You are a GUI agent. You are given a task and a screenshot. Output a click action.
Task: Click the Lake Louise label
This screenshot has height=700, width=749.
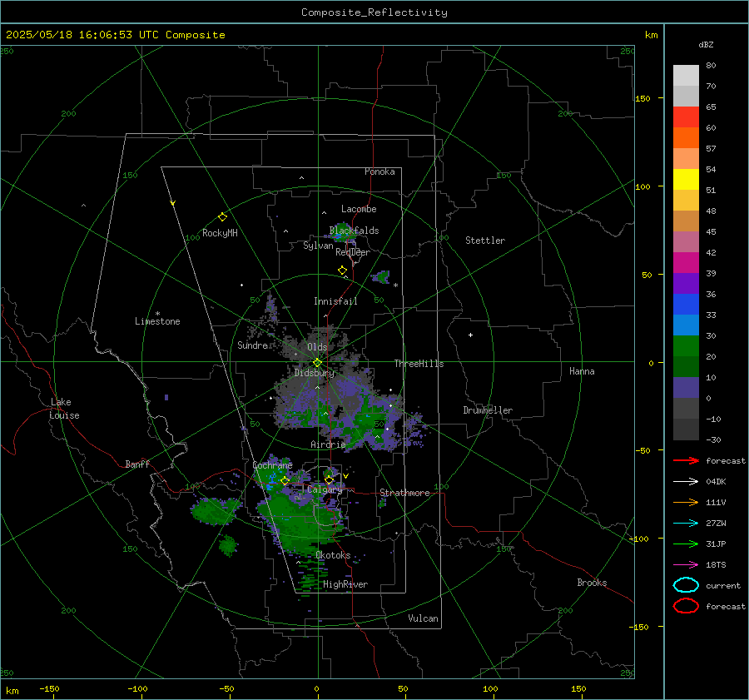click(x=64, y=409)
